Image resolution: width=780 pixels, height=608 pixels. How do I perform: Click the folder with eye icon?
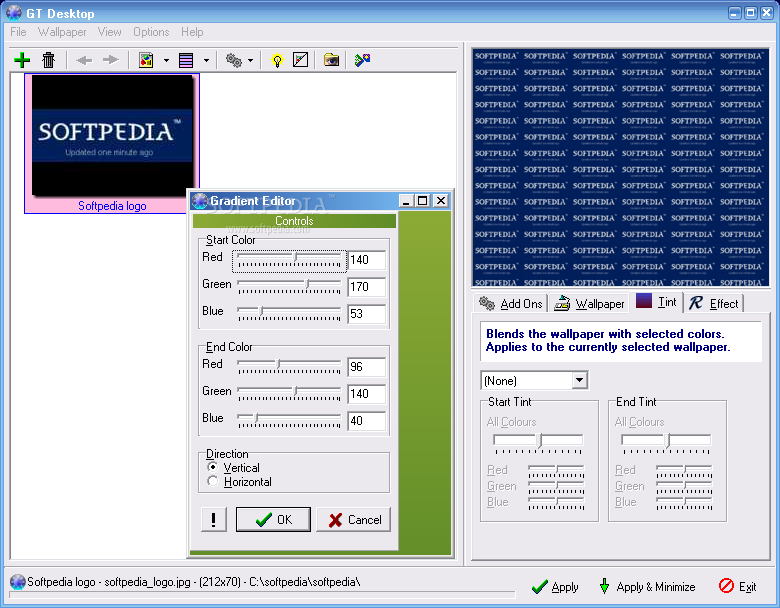(x=331, y=60)
